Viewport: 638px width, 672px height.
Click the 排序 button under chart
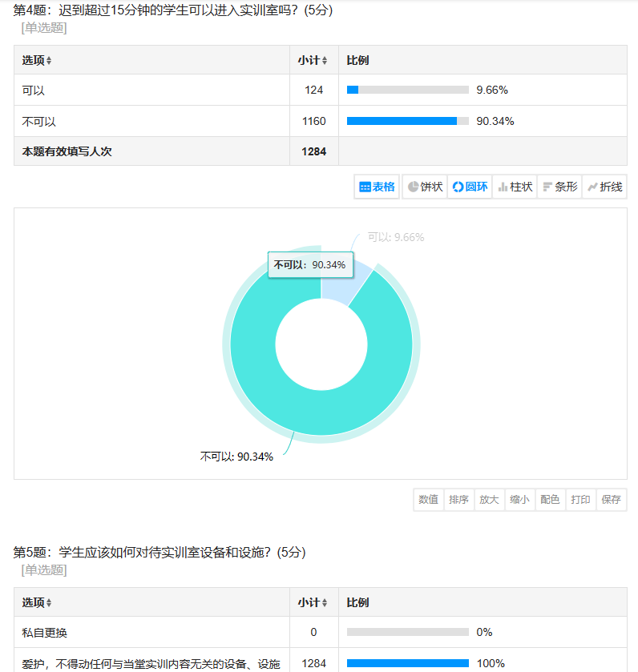tap(459, 500)
